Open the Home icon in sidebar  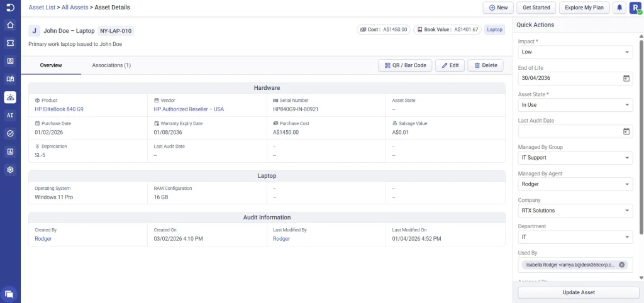(x=10, y=25)
